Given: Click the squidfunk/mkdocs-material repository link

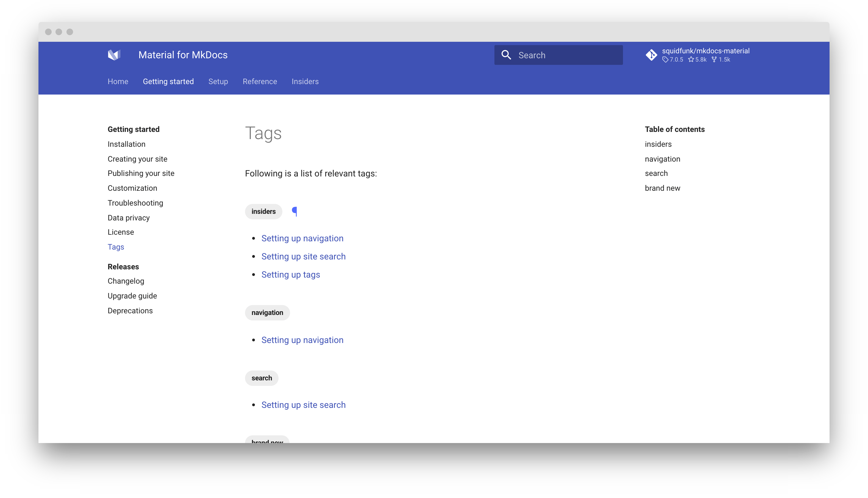Looking at the screenshot, I should point(705,50).
